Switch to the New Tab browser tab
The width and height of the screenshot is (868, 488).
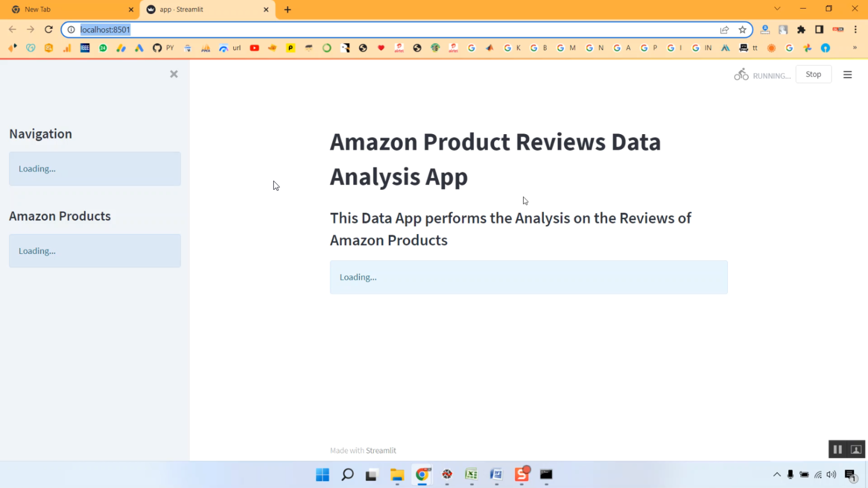tap(69, 9)
